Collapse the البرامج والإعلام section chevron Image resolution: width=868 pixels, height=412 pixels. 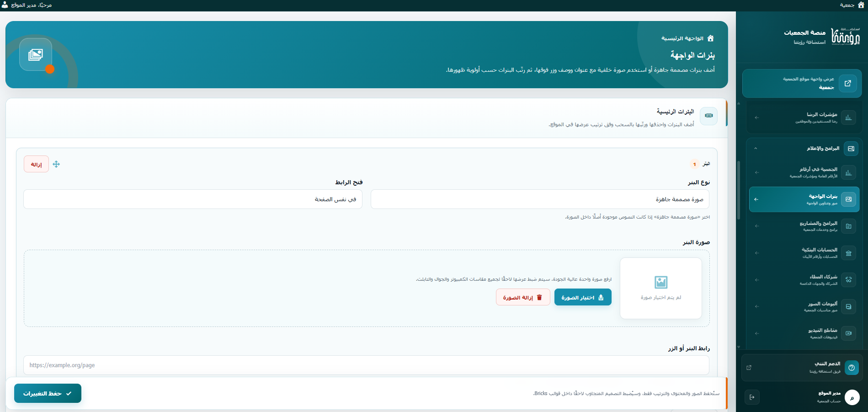pos(756,149)
